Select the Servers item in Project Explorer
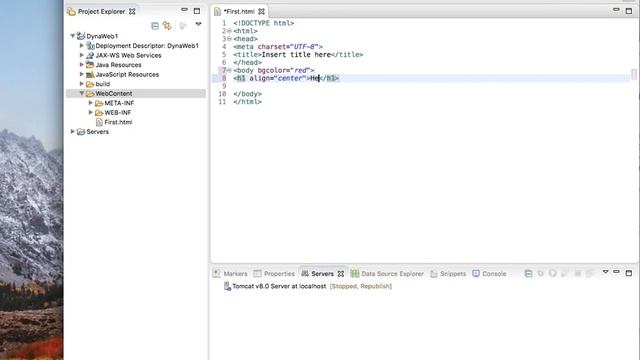Screen dimensions: 640x360 [x=98, y=131]
